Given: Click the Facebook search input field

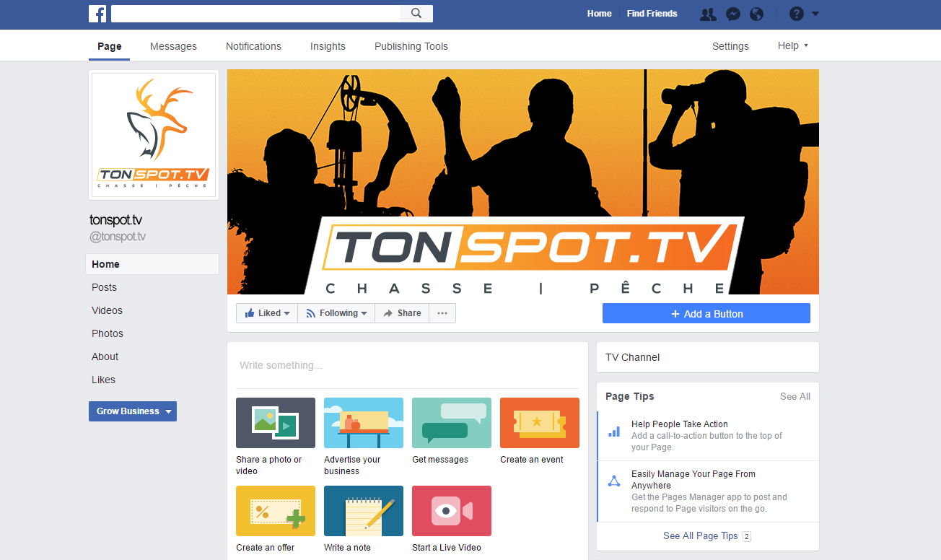Looking at the screenshot, I should pos(255,14).
